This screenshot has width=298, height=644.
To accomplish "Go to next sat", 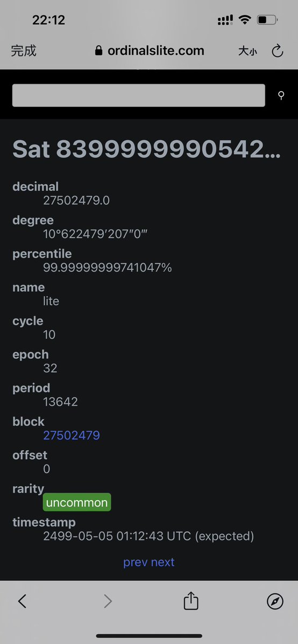I will (163, 562).
